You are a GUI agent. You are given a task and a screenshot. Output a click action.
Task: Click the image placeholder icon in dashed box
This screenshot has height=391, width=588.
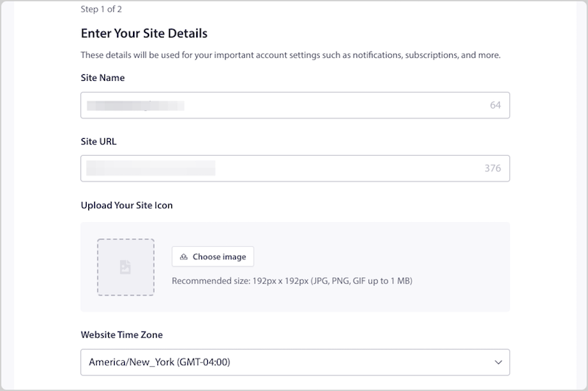click(x=125, y=267)
